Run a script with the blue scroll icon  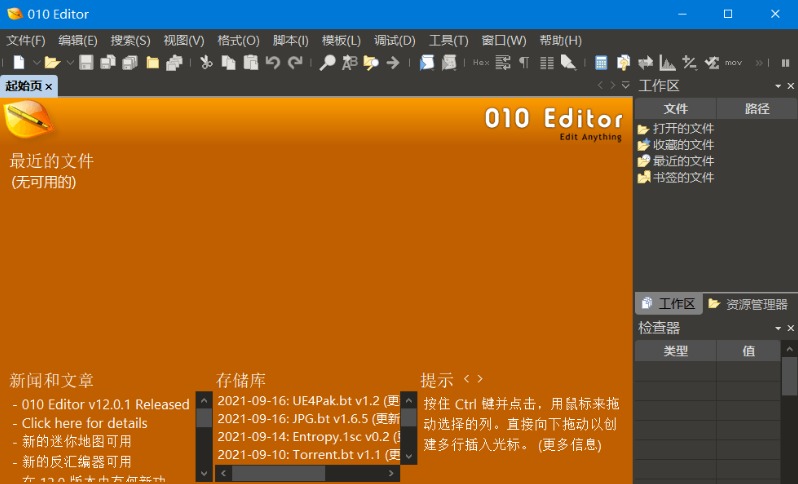(x=426, y=63)
